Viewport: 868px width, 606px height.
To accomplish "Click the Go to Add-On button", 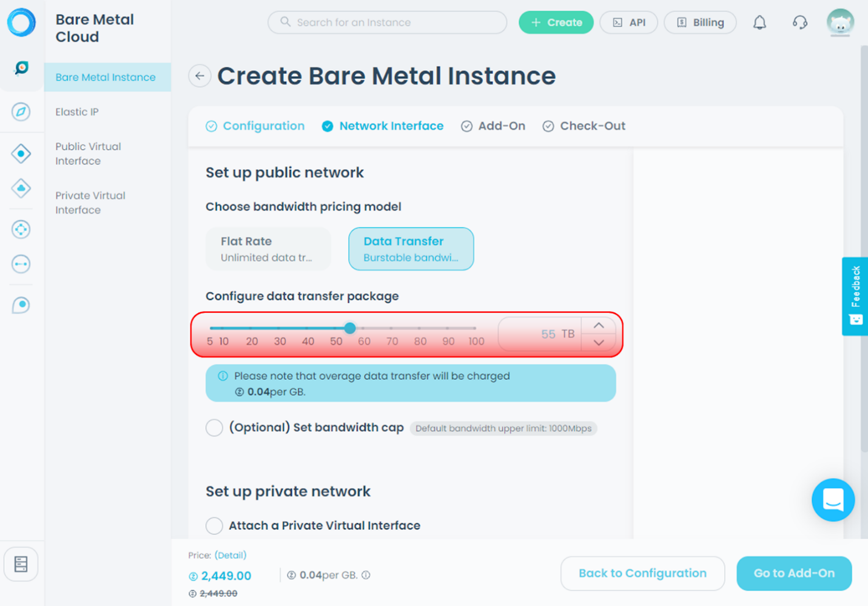I will pos(793,573).
